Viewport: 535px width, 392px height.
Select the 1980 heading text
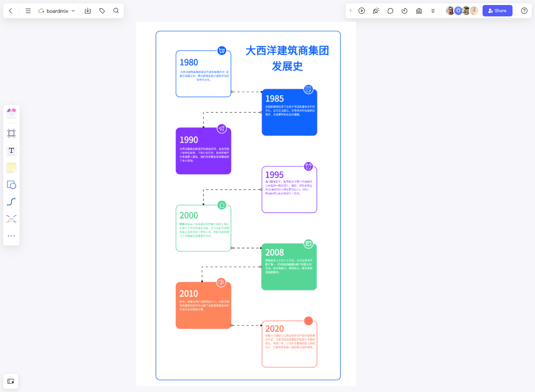[x=189, y=62]
